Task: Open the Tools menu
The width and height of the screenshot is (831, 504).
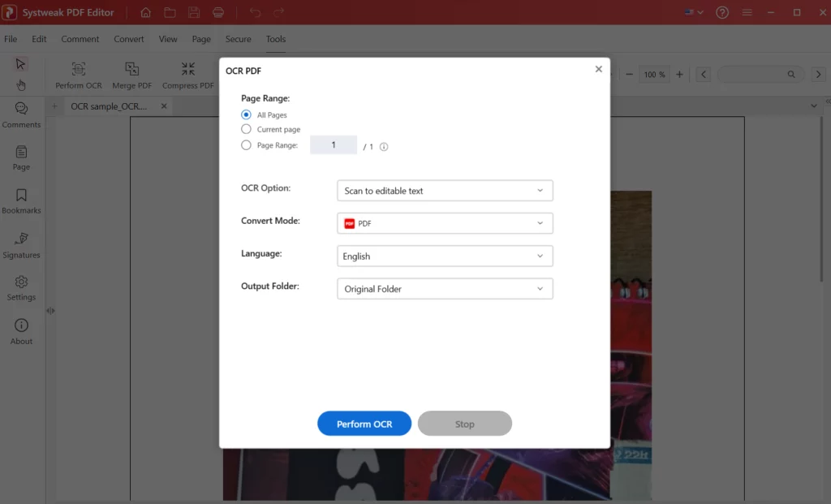Action: point(276,39)
